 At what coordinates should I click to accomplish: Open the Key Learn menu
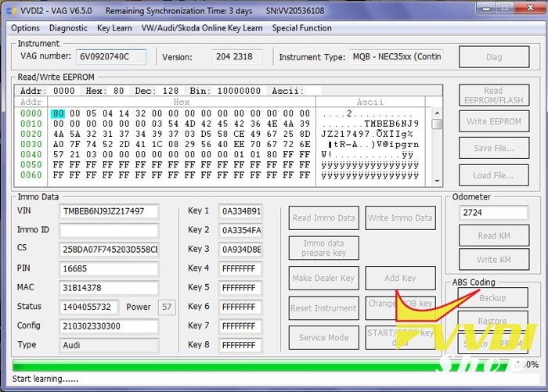114,28
